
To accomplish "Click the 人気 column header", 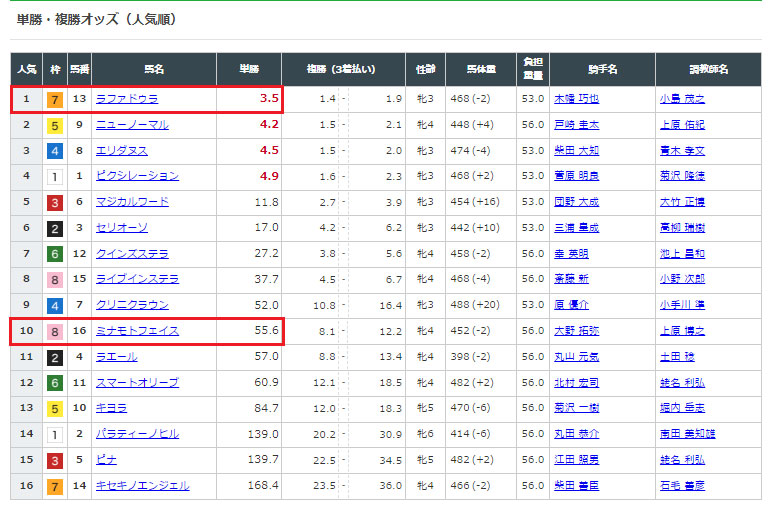I will click(x=25, y=69).
